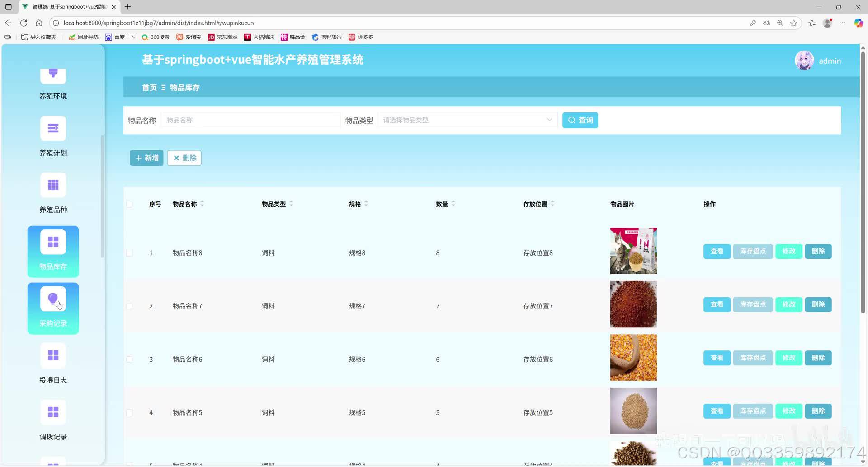Click the browser address bar URL
Image resolution: width=868 pixels, height=467 pixels.
158,23
